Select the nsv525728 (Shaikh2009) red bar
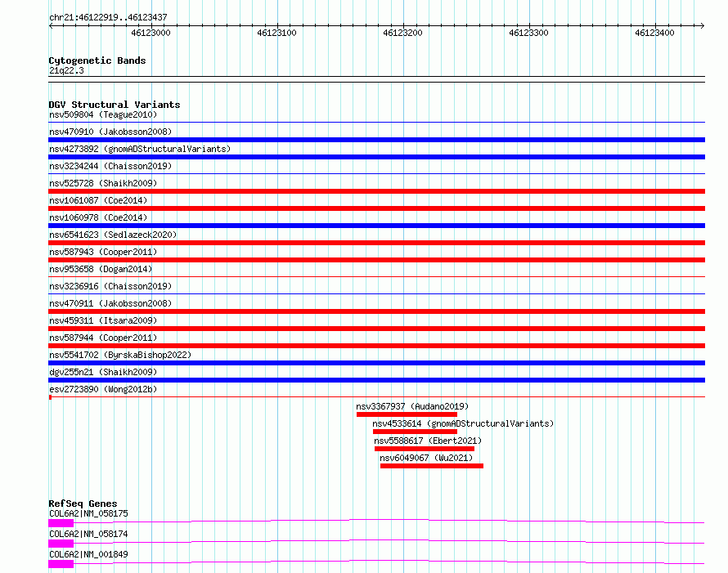This screenshot has width=728, height=573. (376, 191)
